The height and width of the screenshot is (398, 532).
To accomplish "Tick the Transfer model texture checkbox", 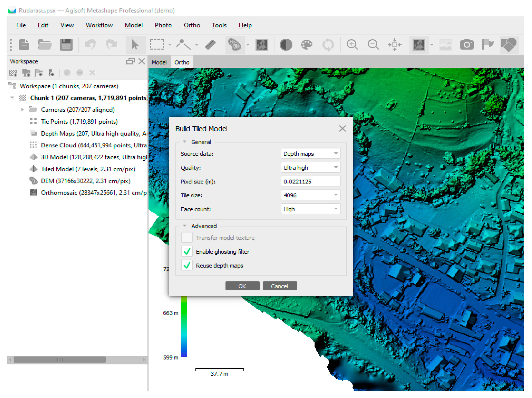I will [x=187, y=238].
